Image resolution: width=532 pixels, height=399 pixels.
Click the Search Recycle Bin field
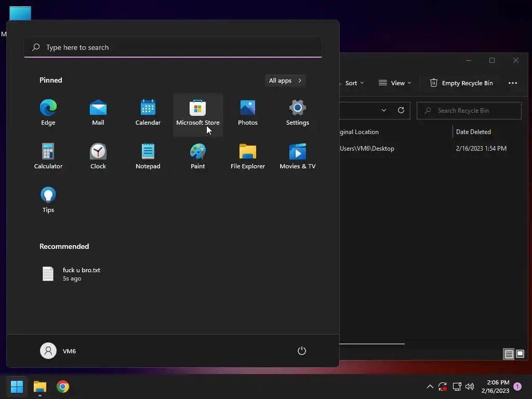coord(469,111)
